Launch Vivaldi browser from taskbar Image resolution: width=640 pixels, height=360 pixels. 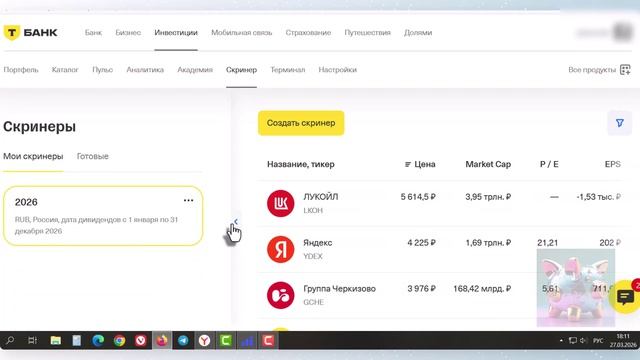pyautogui.click(x=141, y=340)
